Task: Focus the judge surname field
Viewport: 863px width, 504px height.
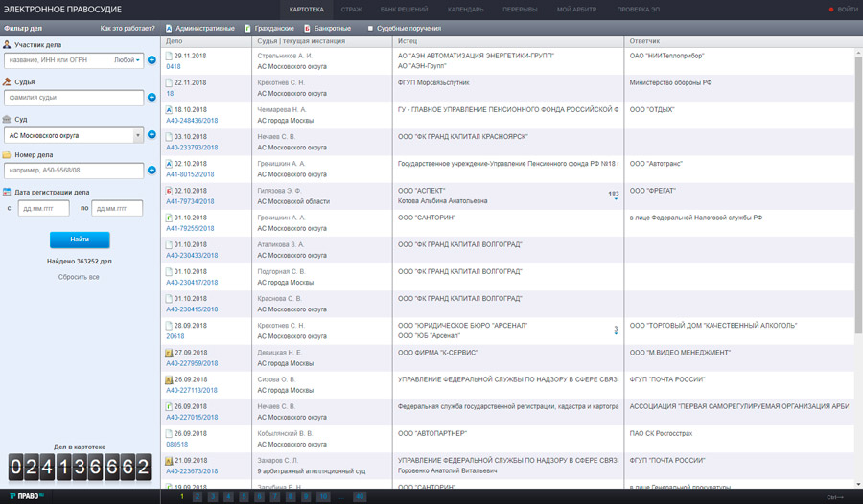Action: tap(74, 98)
